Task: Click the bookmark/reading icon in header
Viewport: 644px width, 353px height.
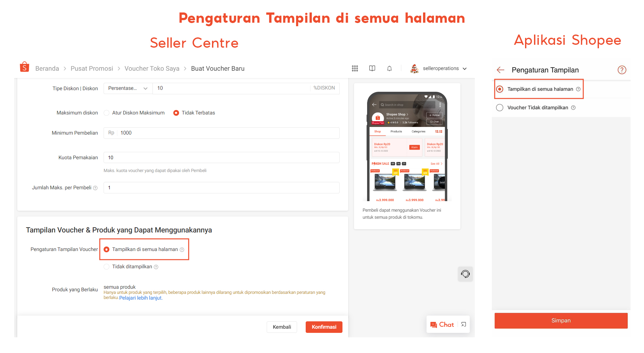Action: [x=373, y=69]
